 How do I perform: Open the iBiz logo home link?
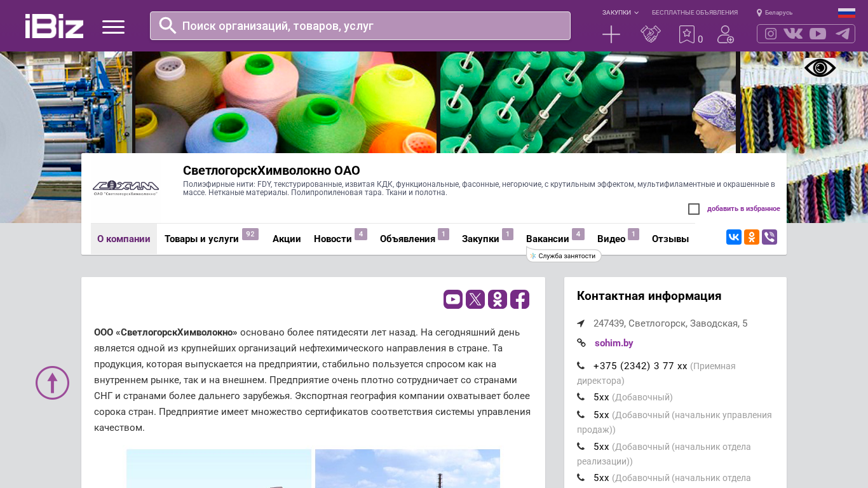point(54,26)
